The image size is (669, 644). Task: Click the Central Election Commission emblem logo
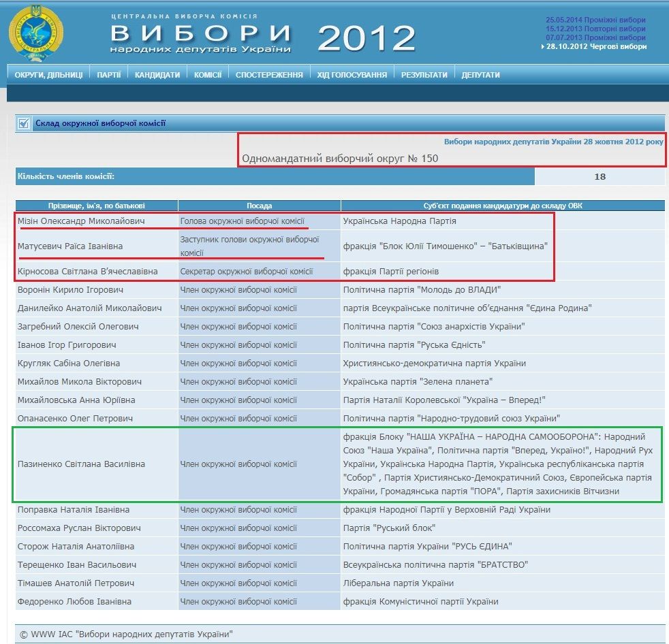pyautogui.click(x=37, y=32)
